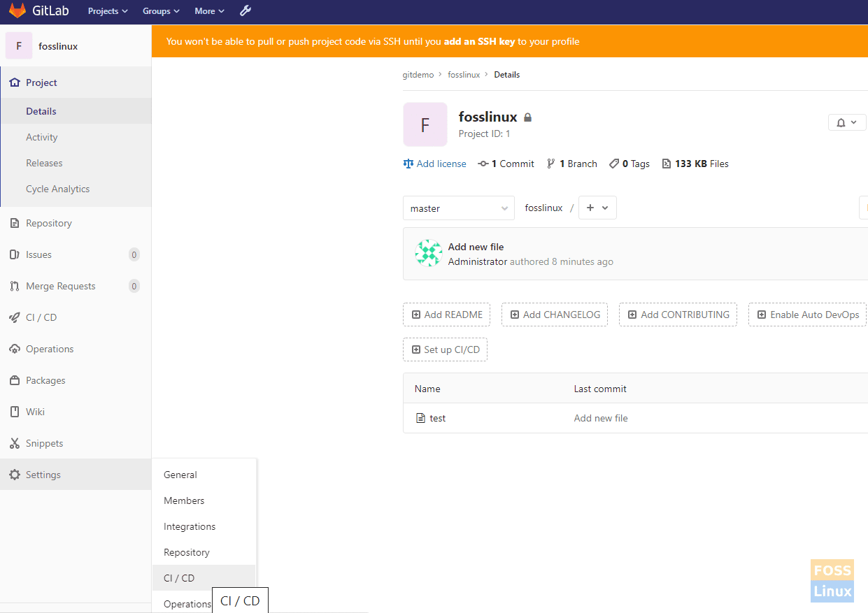Click the Settings gear icon in sidebar
Viewport: 868px width, 613px height.
coord(14,475)
